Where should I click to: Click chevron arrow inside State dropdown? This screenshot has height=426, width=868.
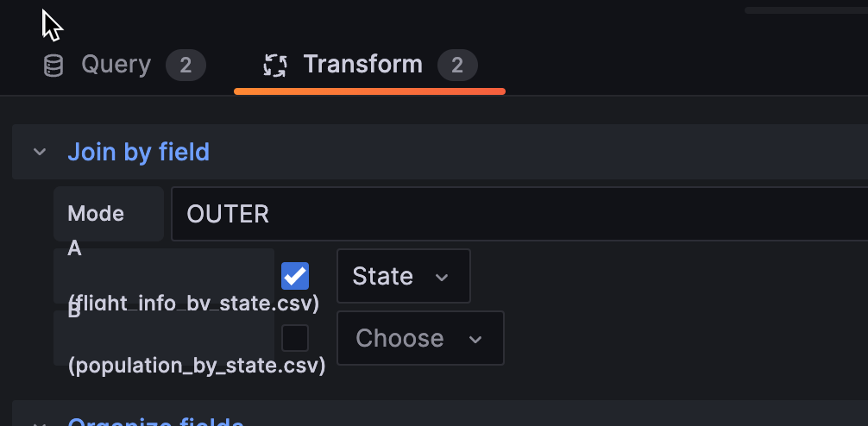pyautogui.click(x=442, y=277)
